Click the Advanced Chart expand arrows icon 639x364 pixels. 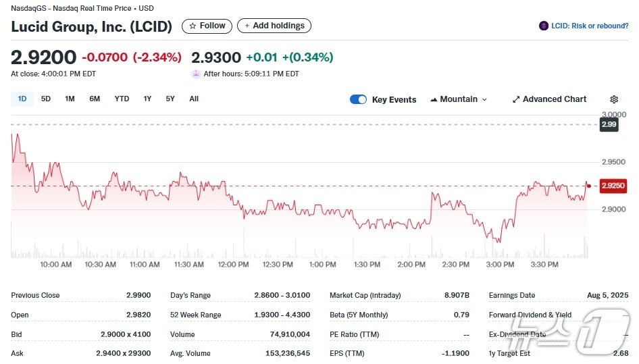point(516,99)
